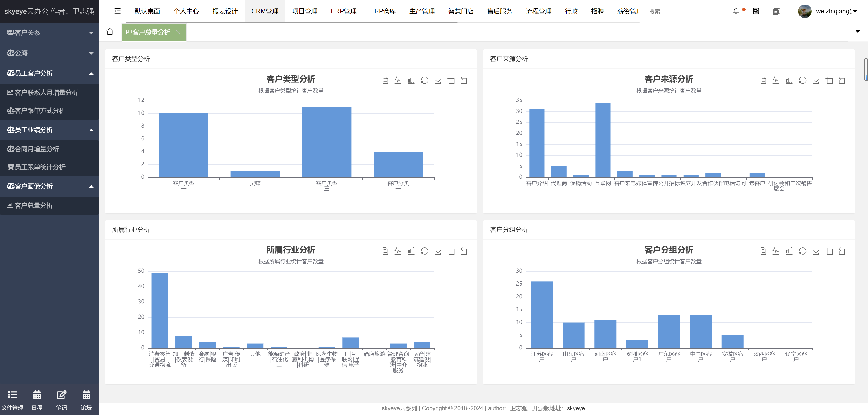Open data view in 客户类型分析 chart toolbar
The width and height of the screenshot is (868, 415).
385,80
